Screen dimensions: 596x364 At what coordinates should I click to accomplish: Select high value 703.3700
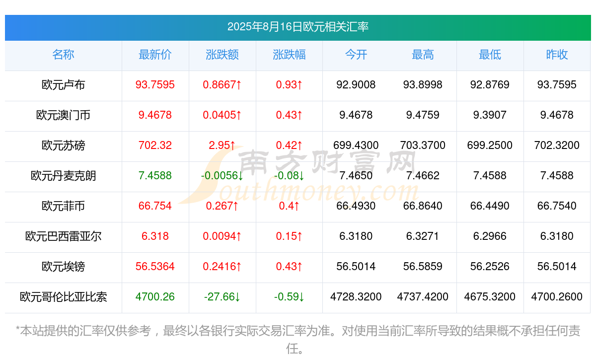(423, 146)
